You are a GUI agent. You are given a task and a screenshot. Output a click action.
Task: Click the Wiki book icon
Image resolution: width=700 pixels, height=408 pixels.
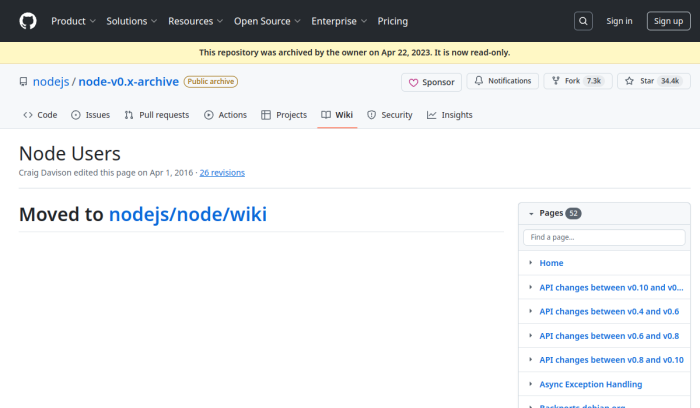[x=326, y=115]
